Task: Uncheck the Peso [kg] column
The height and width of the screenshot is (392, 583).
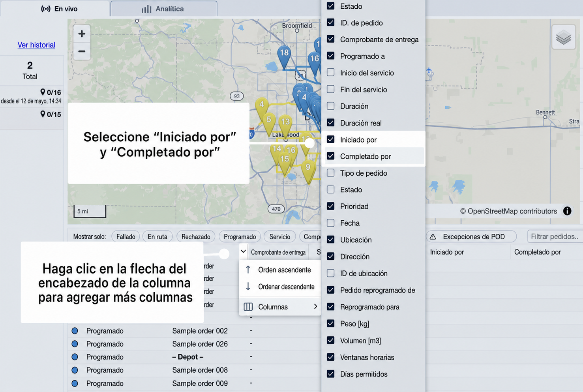Action: 331,323
